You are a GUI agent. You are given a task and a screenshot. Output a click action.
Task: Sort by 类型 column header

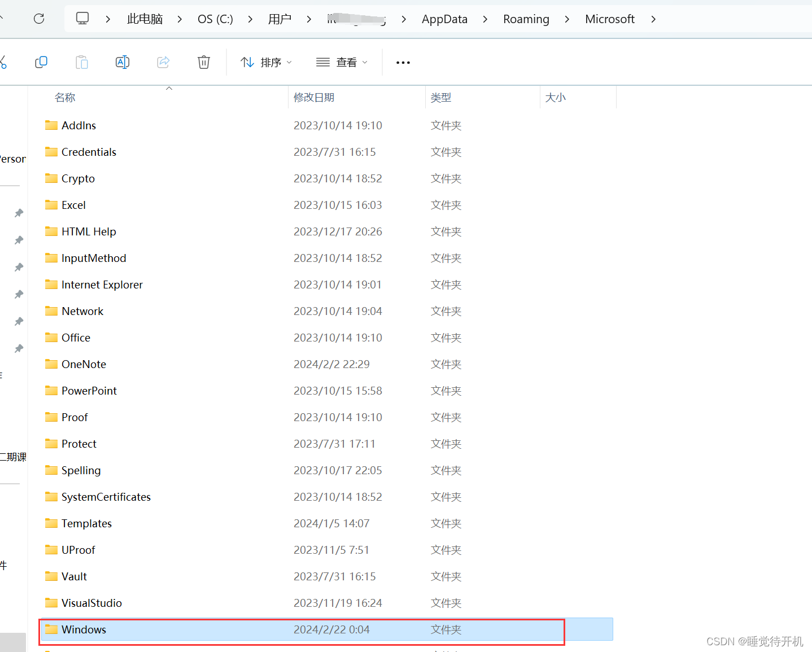click(x=441, y=98)
